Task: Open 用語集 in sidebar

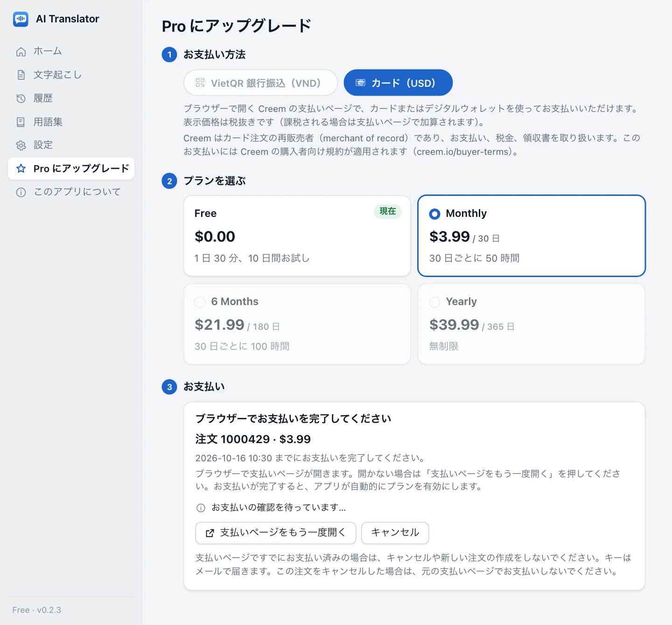Action: tap(71, 122)
